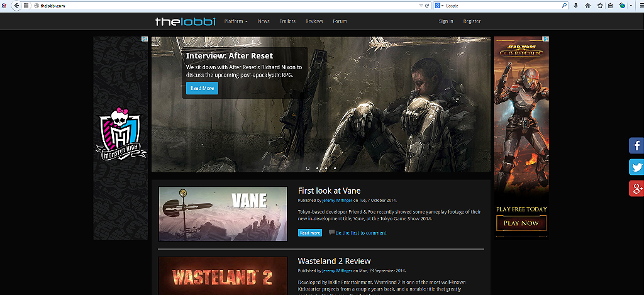Open First look at Vane headline

tap(329, 191)
